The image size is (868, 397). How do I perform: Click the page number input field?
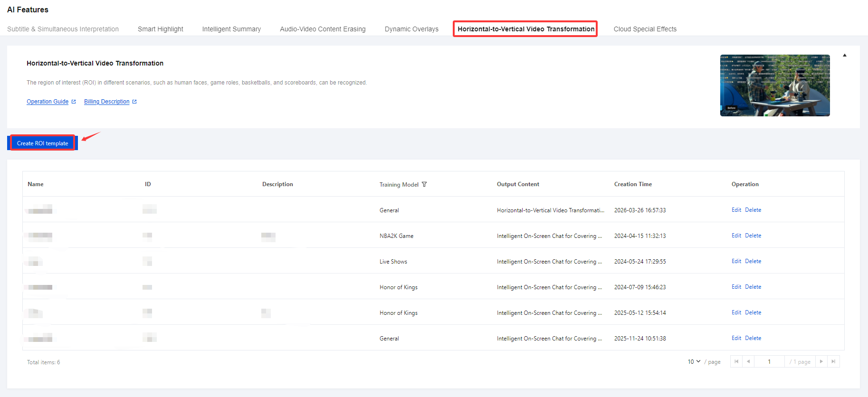(769, 362)
